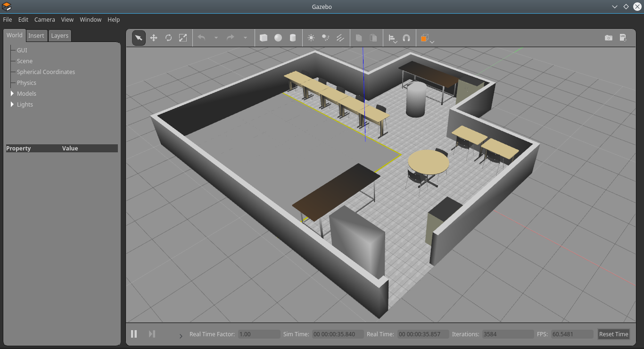Click the copy icon in toolbar
Viewport: 644px width, 349px height.
[x=359, y=38]
